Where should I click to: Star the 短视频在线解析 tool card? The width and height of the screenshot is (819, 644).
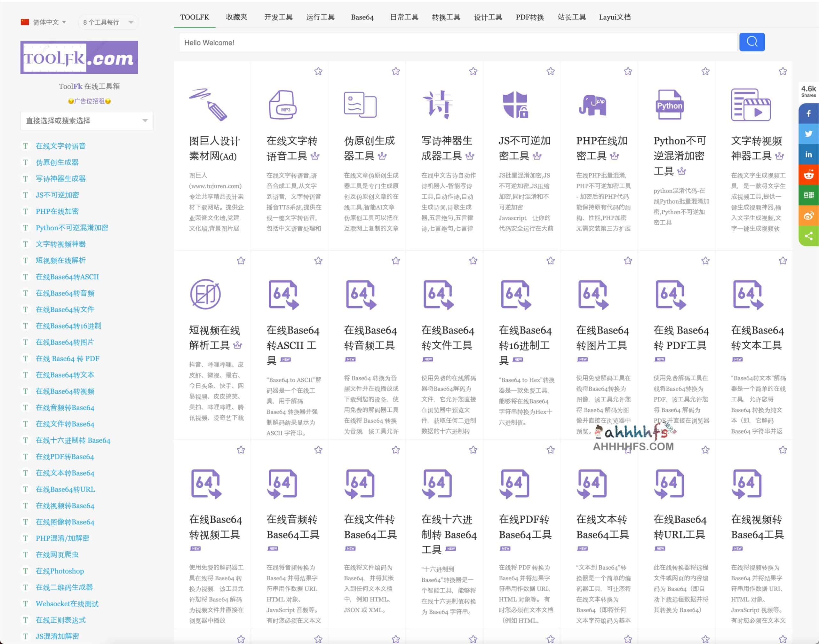[241, 261]
